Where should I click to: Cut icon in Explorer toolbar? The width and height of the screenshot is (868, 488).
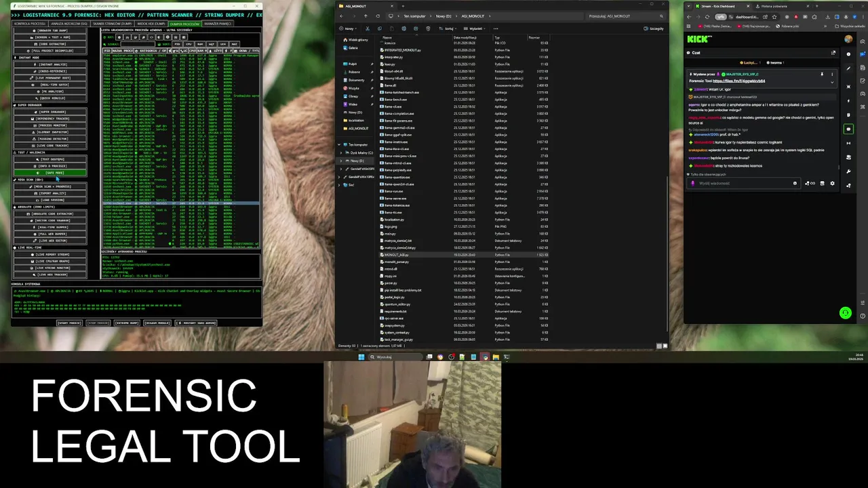click(x=368, y=28)
